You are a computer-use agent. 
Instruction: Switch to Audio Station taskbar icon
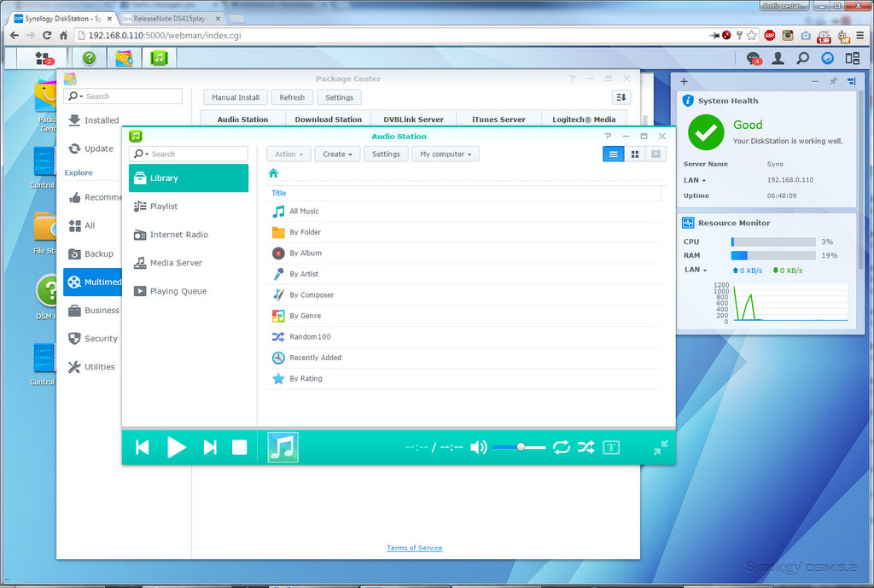point(159,58)
